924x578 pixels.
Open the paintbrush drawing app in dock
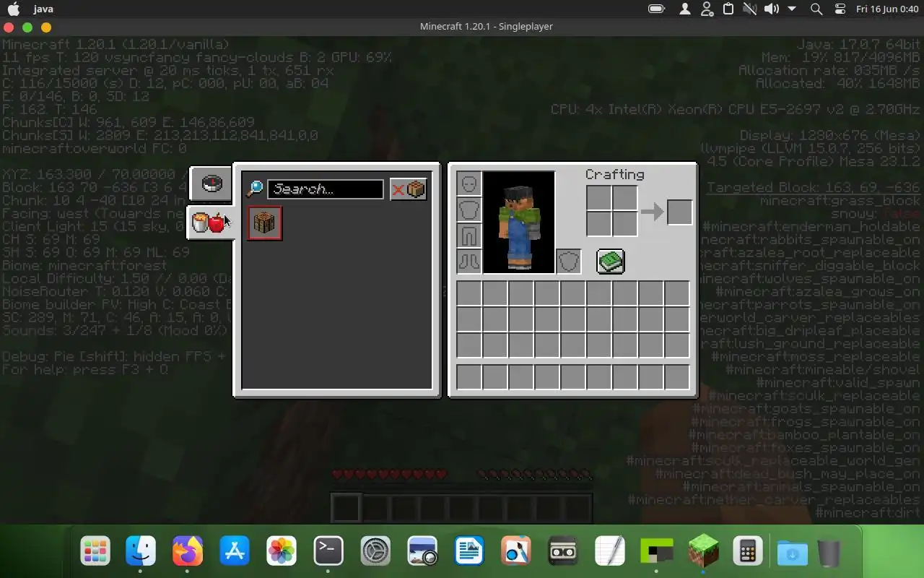coord(516,551)
